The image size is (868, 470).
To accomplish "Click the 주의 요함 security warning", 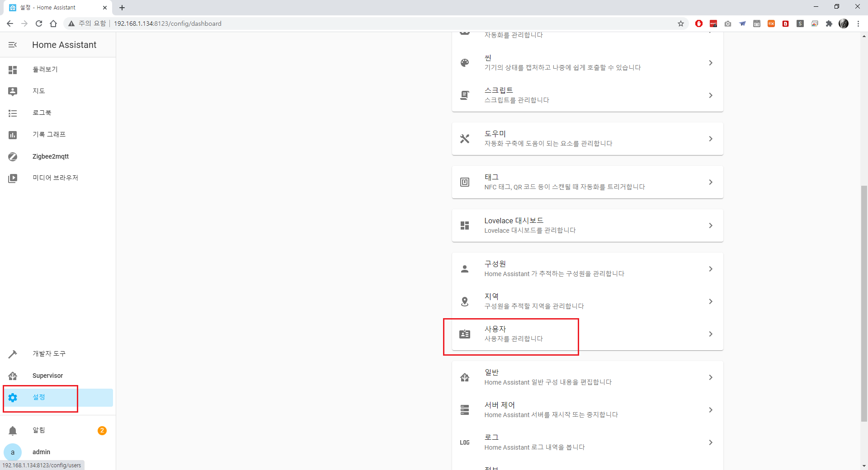I will point(87,23).
